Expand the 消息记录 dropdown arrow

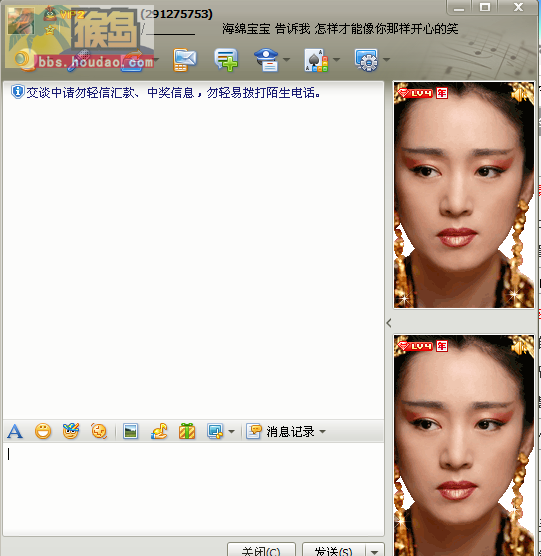pyautogui.click(x=322, y=432)
